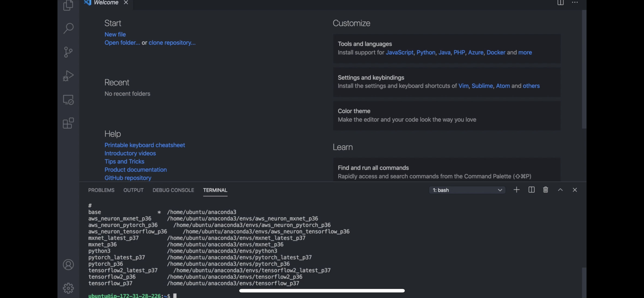The image size is (644, 298).
Task: Open the 1: bash terminal dropdown
Action: coord(467,190)
